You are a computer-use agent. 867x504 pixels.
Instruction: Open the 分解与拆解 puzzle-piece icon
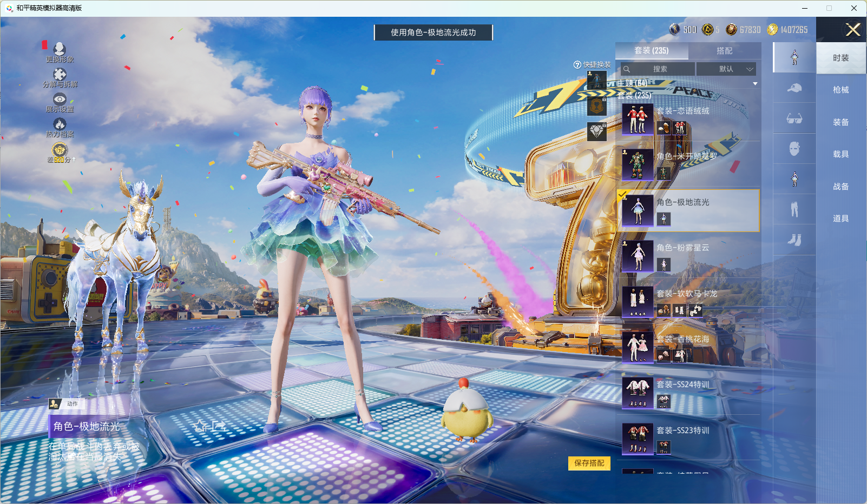(60, 74)
